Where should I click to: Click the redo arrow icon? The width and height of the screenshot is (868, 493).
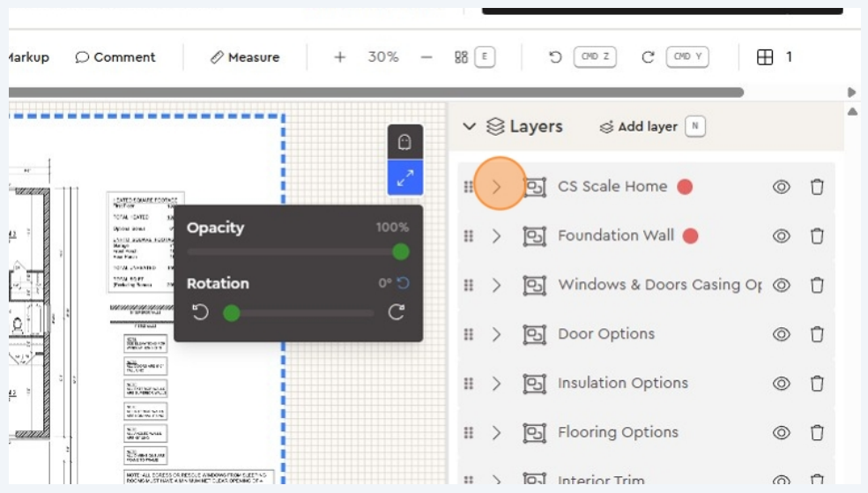(648, 57)
